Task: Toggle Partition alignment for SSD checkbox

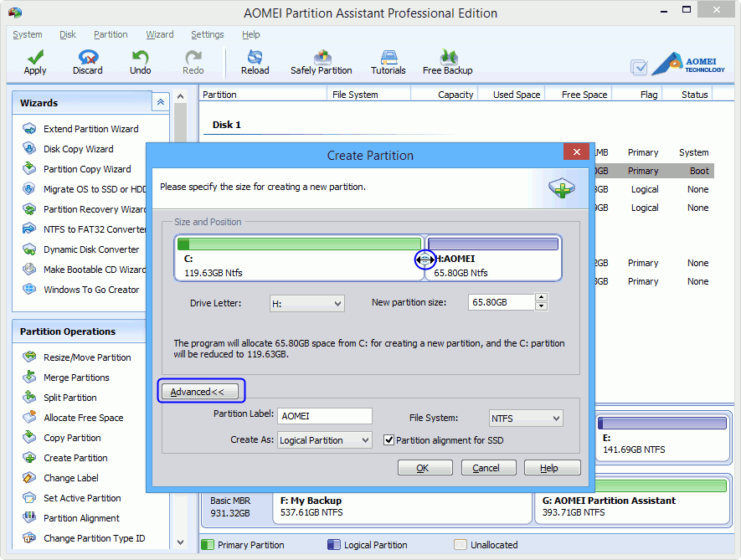Action: click(x=389, y=440)
